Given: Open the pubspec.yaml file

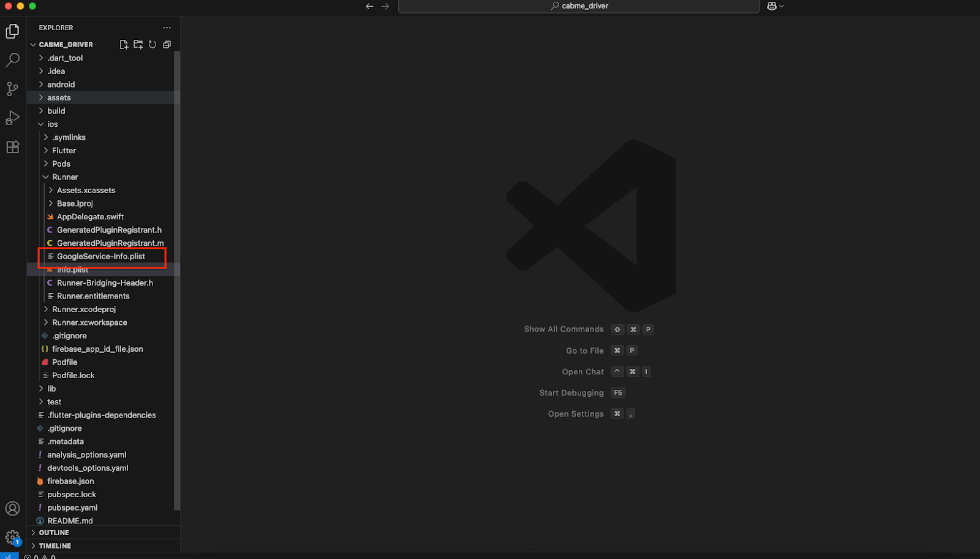Looking at the screenshot, I should (72, 508).
